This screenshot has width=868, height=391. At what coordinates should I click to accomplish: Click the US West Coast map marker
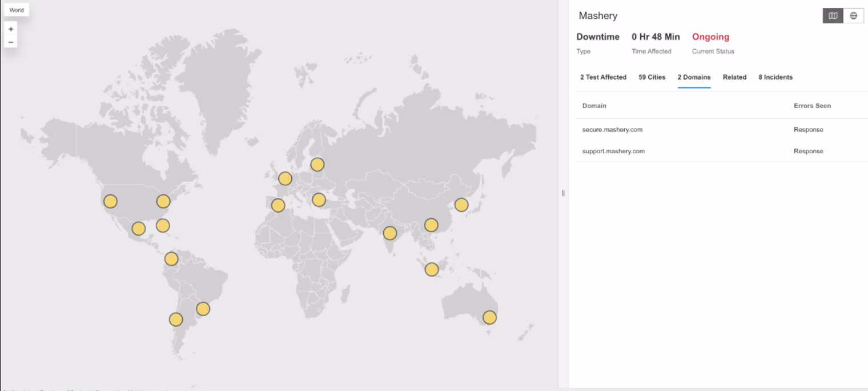coord(110,201)
